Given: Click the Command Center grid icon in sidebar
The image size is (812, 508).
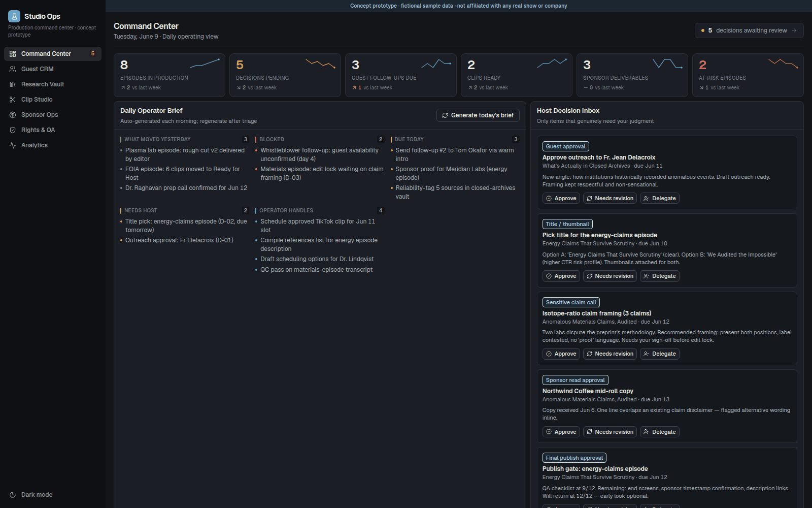Looking at the screenshot, I should tap(13, 54).
